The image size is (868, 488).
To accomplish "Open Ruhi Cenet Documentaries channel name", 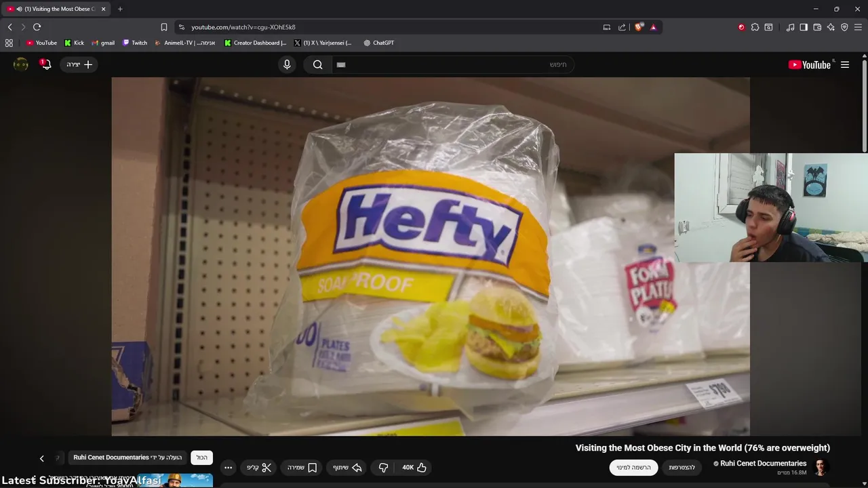I will (764, 464).
